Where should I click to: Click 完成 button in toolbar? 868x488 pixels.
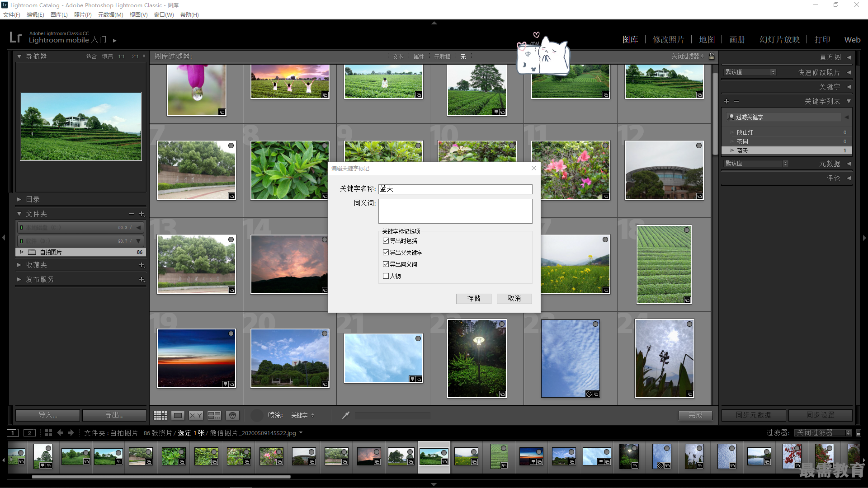coord(695,415)
